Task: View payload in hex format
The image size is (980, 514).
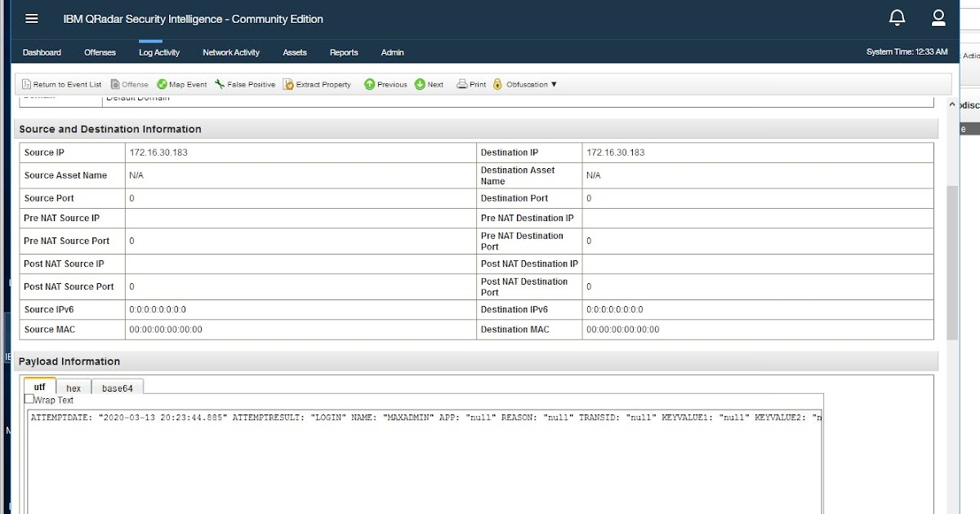Action: pos(73,388)
